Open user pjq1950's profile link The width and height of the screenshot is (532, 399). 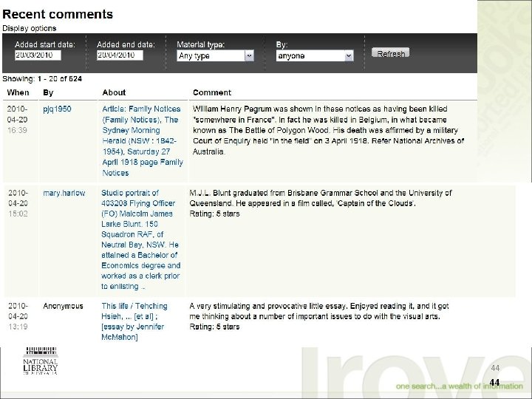tap(57, 109)
